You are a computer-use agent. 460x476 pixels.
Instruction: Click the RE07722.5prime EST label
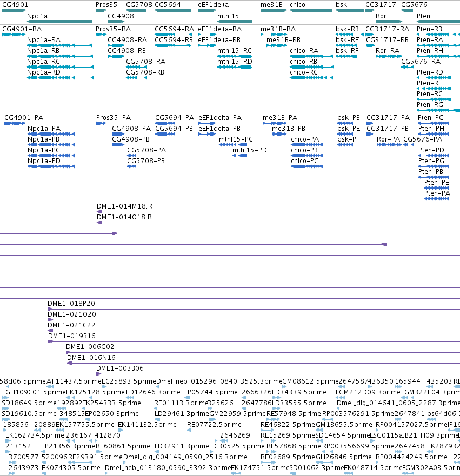click(x=214, y=425)
